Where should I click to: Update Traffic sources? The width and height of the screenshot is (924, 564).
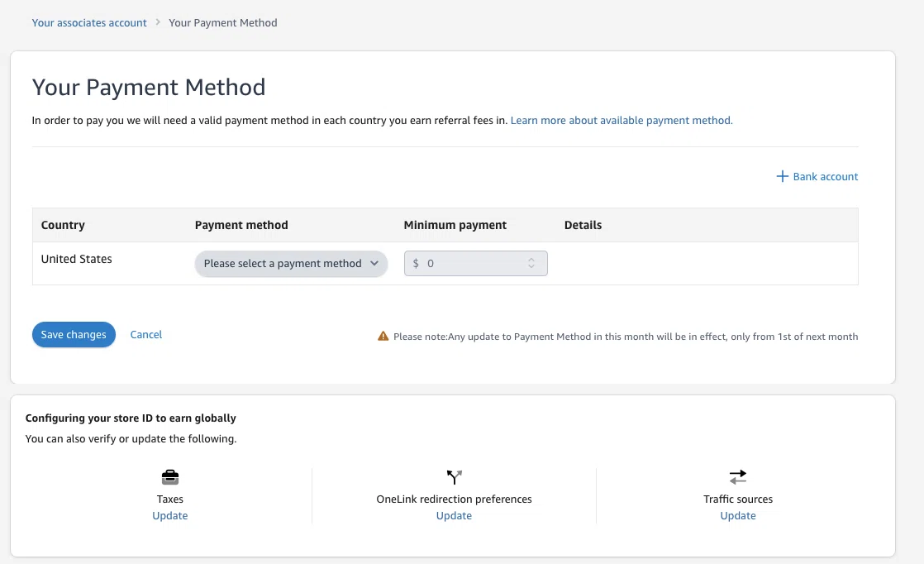click(x=738, y=516)
